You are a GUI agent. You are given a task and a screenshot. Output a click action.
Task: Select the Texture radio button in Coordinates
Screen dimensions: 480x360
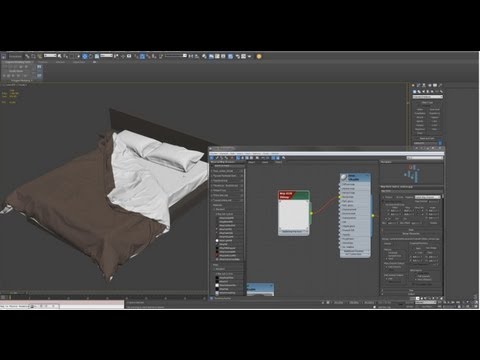click(x=384, y=197)
